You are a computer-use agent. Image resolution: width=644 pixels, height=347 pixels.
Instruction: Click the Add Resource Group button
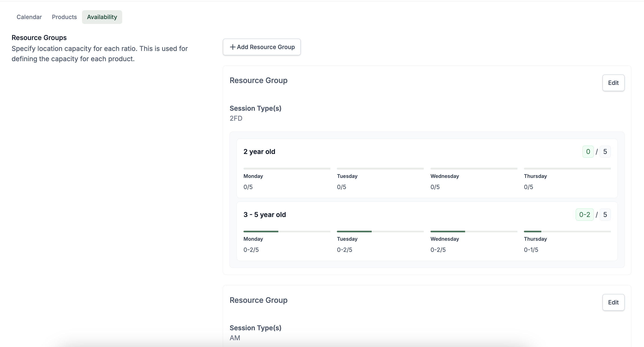tap(262, 47)
